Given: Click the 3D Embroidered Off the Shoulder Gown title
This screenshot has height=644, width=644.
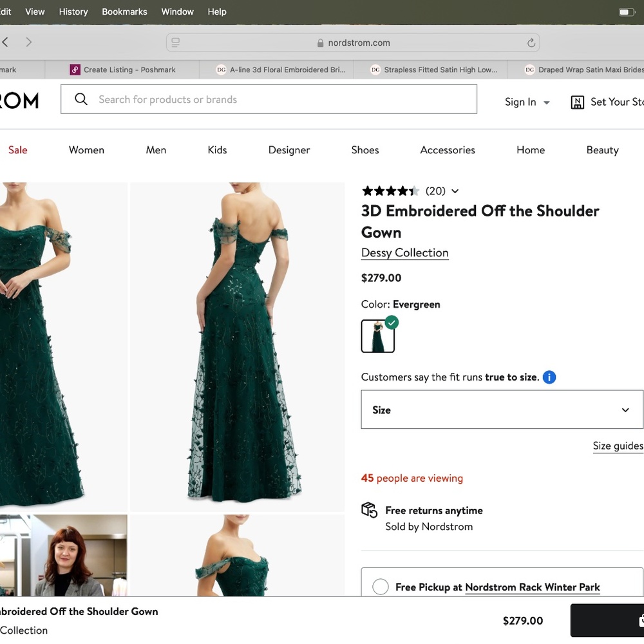Looking at the screenshot, I should (x=480, y=222).
